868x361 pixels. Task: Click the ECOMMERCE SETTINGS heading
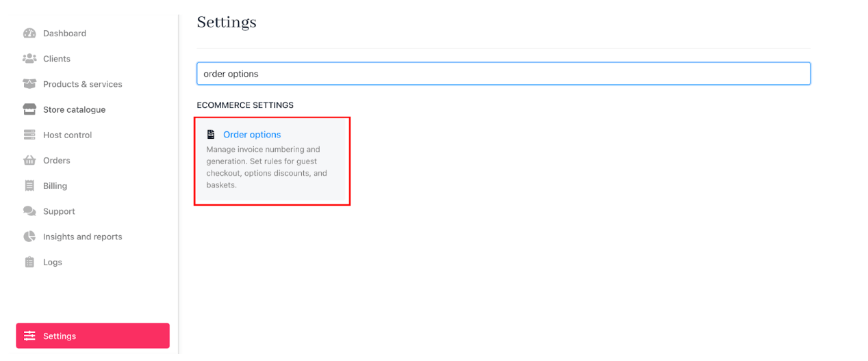point(245,105)
